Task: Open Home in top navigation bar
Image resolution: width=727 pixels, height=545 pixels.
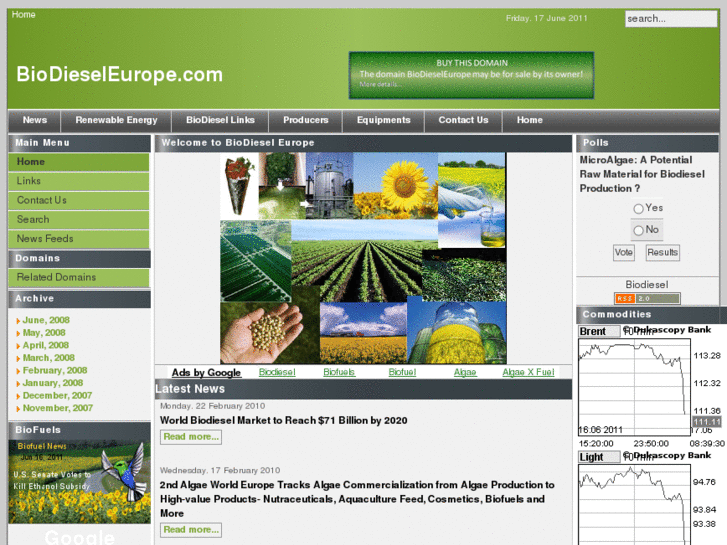Action: click(529, 120)
